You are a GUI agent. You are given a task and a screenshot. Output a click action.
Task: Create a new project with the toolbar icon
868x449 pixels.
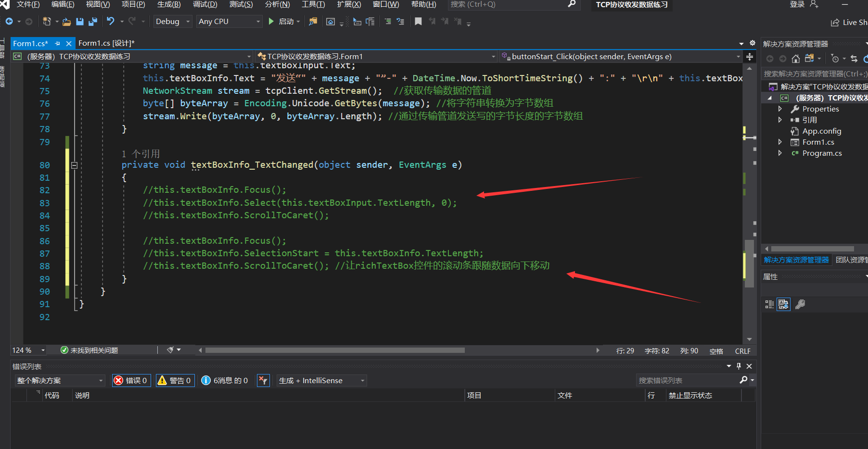47,22
